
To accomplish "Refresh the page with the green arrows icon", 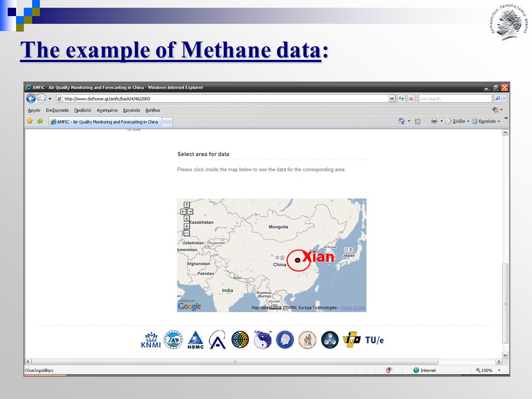I will [x=401, y=99].
